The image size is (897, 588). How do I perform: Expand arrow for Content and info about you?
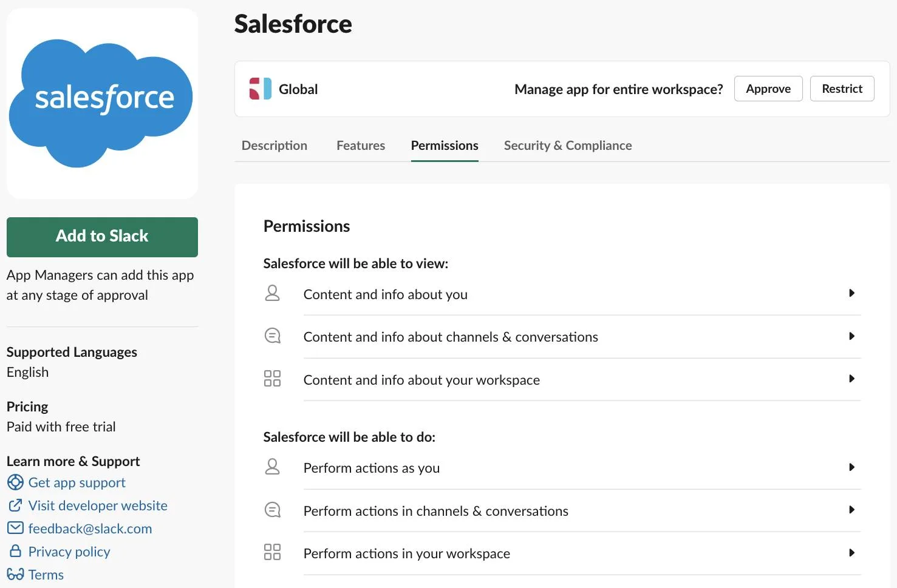(x=851, y=293)
